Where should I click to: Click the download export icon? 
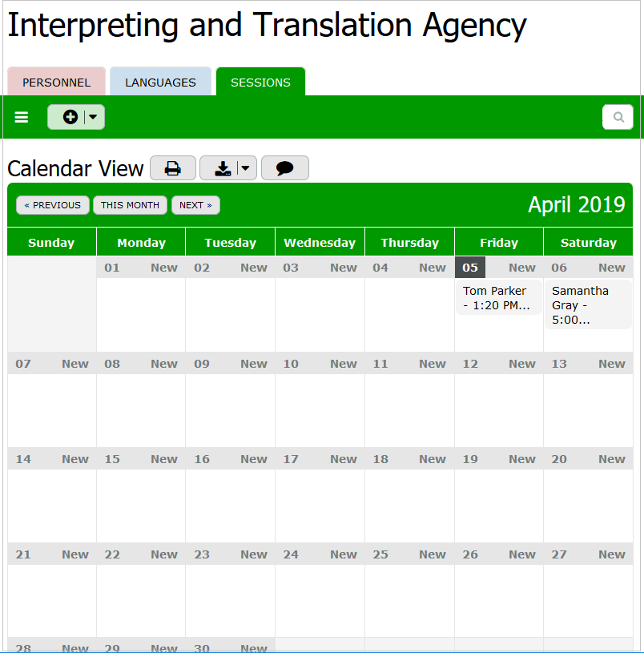(x=223, y=168)
